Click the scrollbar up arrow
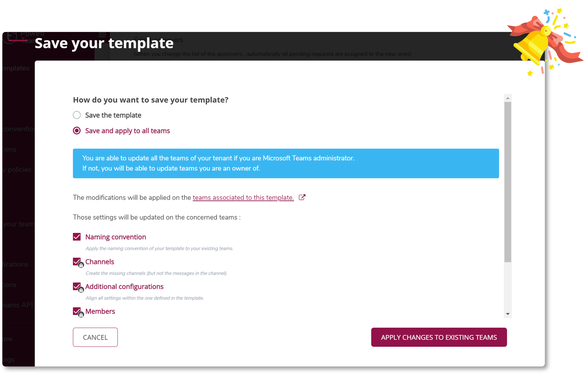The image size is (588, 374). click(x=508, y=98)
